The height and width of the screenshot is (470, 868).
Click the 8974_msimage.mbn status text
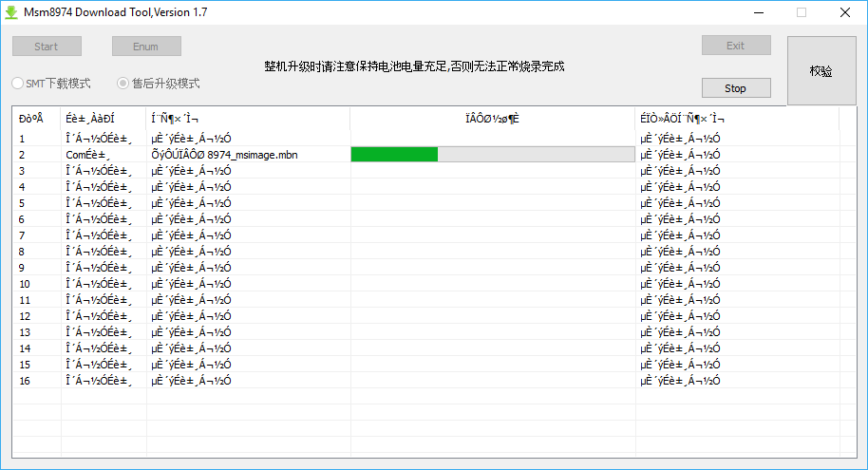(x=252, y=155)
